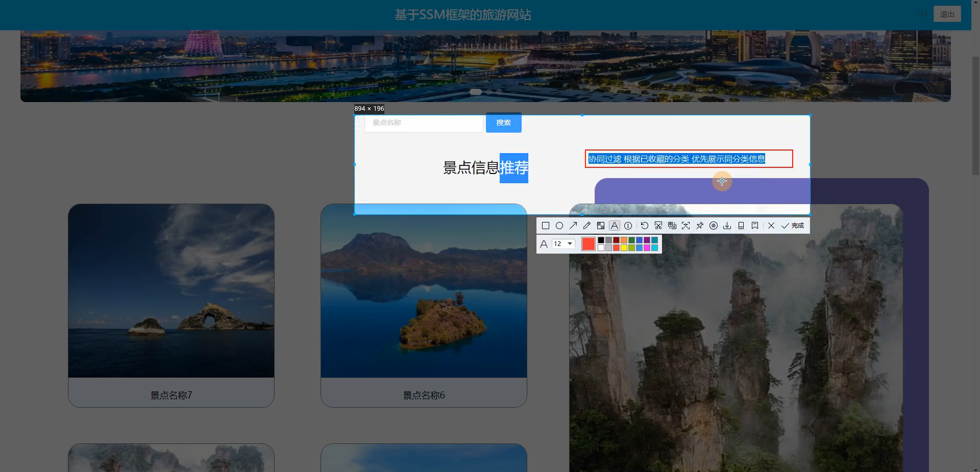Send screenshot to phone icon
Image resolution: width=980 pixels, height=472 pixels.
coord(741,226)
